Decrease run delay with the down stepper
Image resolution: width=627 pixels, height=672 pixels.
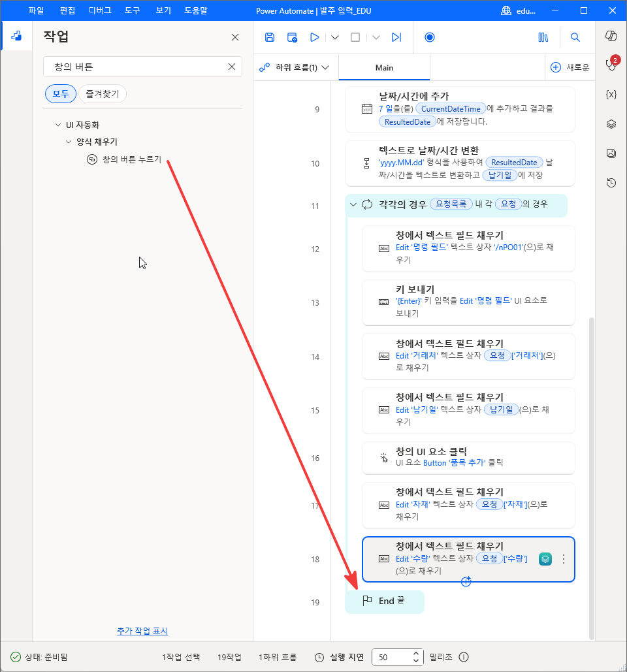[415, 660]
